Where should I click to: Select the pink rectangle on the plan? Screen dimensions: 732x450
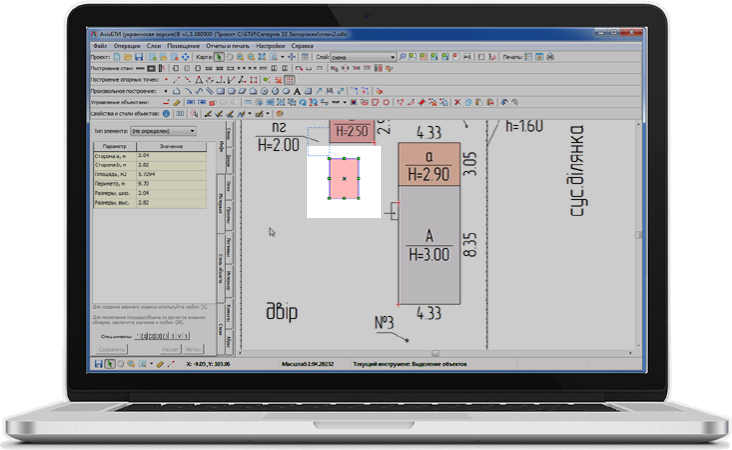343,178
